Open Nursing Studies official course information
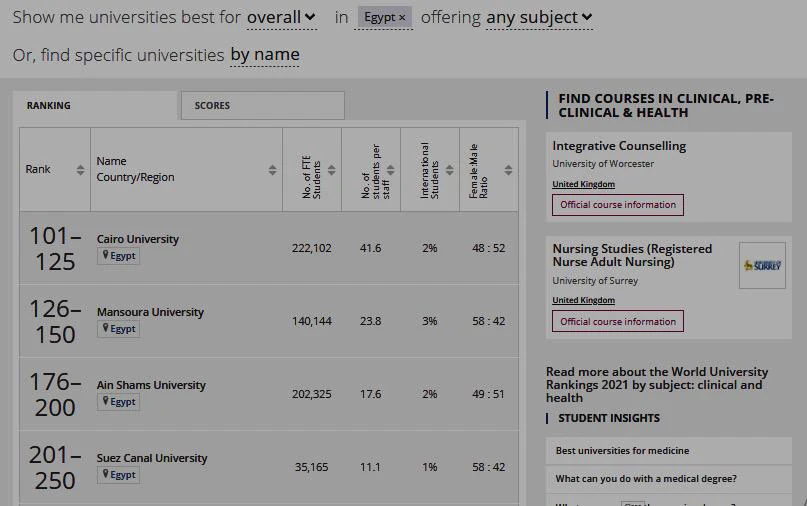This screenshot has width=807, height=506. point(618,321)
